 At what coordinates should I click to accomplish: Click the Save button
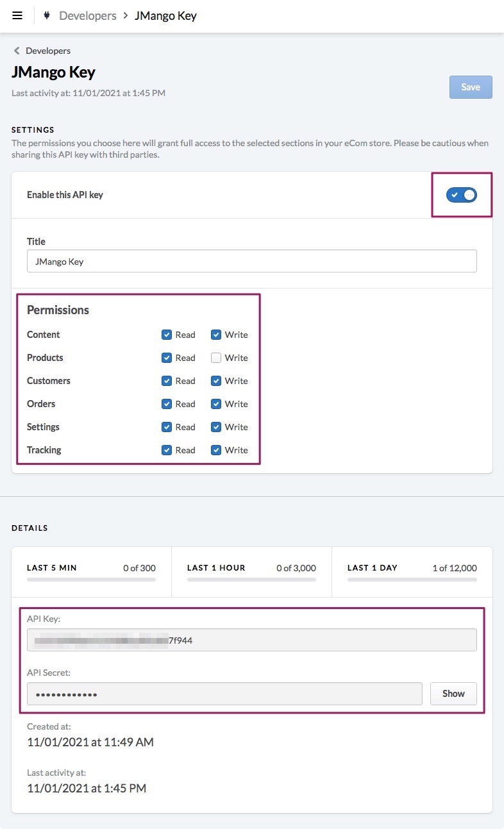tap(470, 87)
